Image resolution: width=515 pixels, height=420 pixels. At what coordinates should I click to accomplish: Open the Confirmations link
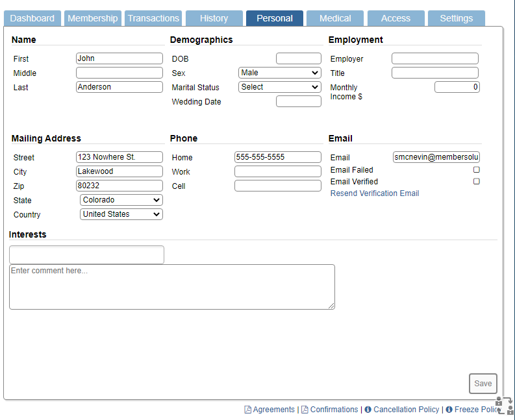pyautogui.click(x=334, y=410)
